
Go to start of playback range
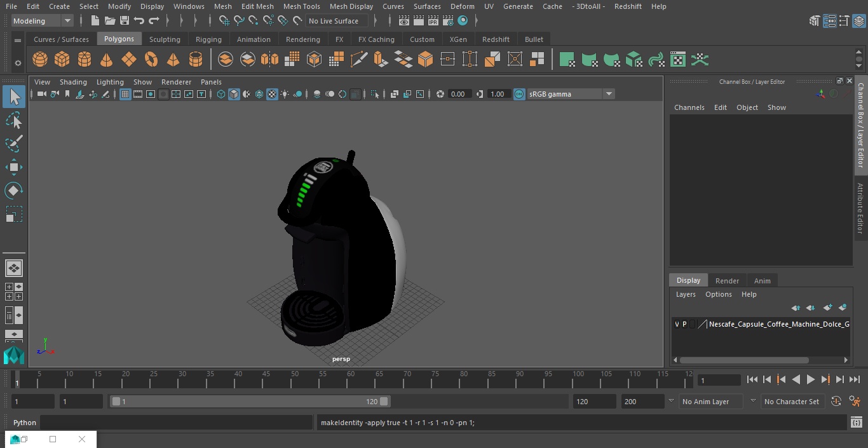pos(752,379)
